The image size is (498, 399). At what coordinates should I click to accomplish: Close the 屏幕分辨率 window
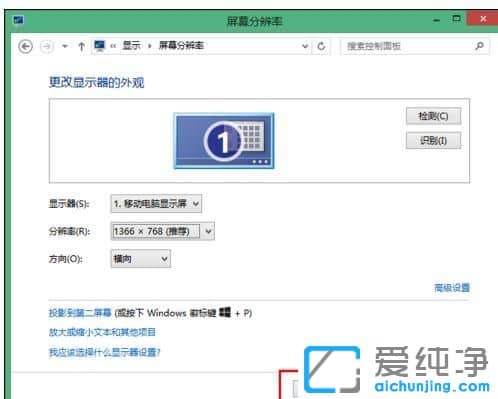coord(483,19)
